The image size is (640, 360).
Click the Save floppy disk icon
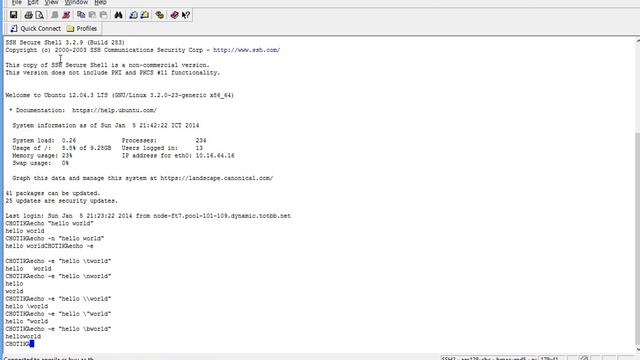click(13, 15)
